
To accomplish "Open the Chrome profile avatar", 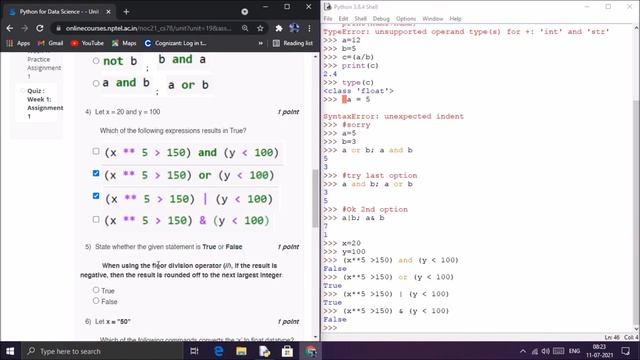I will [x=294, y=28].
